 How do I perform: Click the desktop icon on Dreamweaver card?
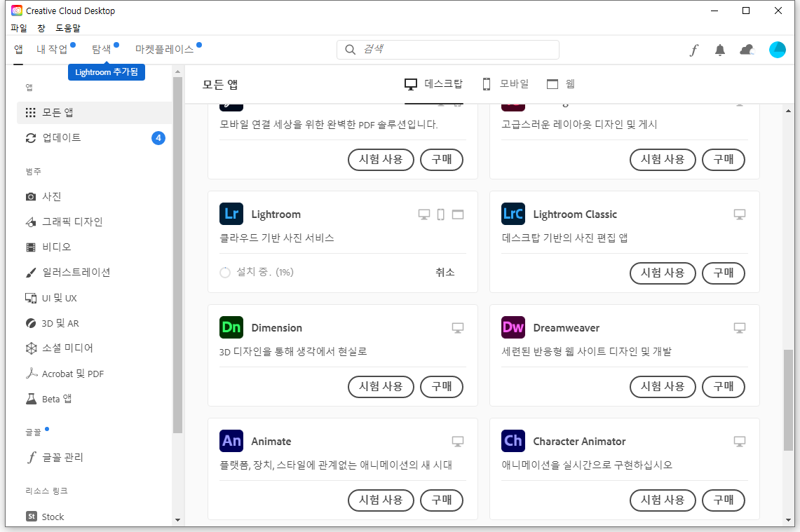click(x=739, y=328)
